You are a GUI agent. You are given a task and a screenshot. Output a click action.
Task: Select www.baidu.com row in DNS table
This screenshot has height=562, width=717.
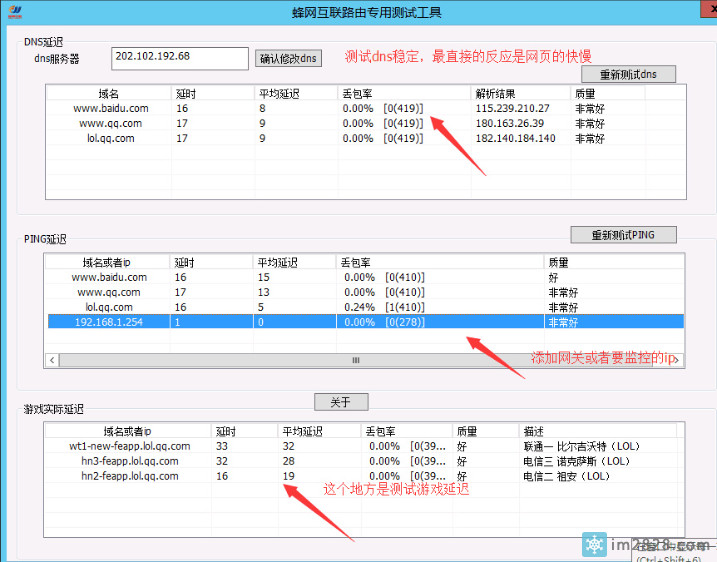(110, 108)
